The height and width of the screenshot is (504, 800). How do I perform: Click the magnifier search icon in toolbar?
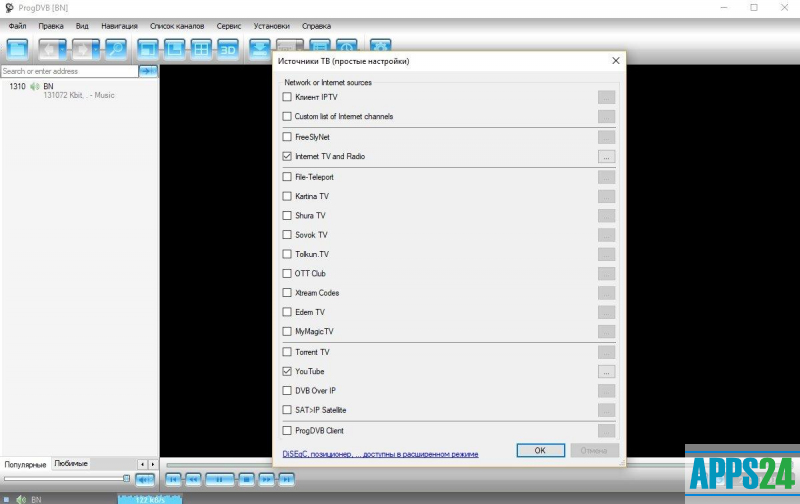point(116,48)
